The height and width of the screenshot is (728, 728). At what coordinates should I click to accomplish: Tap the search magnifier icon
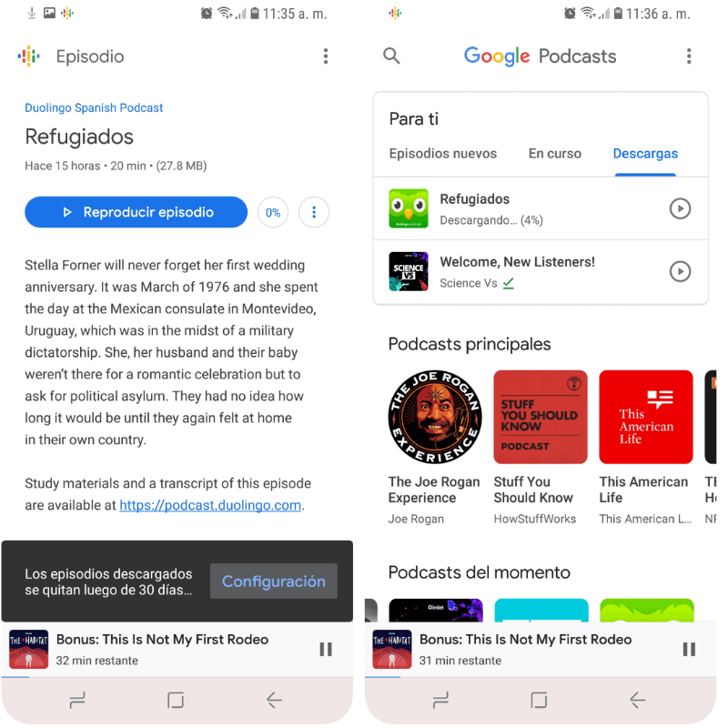(x=391, y=56)
